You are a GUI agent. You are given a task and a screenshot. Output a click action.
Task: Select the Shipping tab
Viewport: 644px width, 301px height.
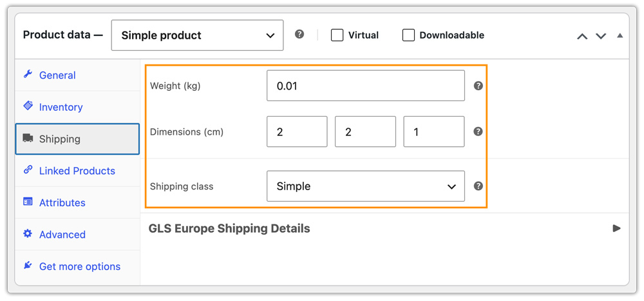77,139
